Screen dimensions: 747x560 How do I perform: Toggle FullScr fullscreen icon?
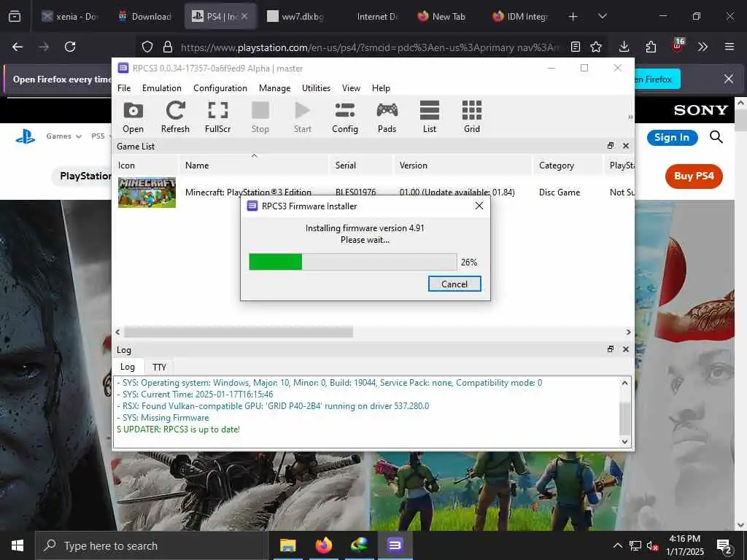pos(217,117)
